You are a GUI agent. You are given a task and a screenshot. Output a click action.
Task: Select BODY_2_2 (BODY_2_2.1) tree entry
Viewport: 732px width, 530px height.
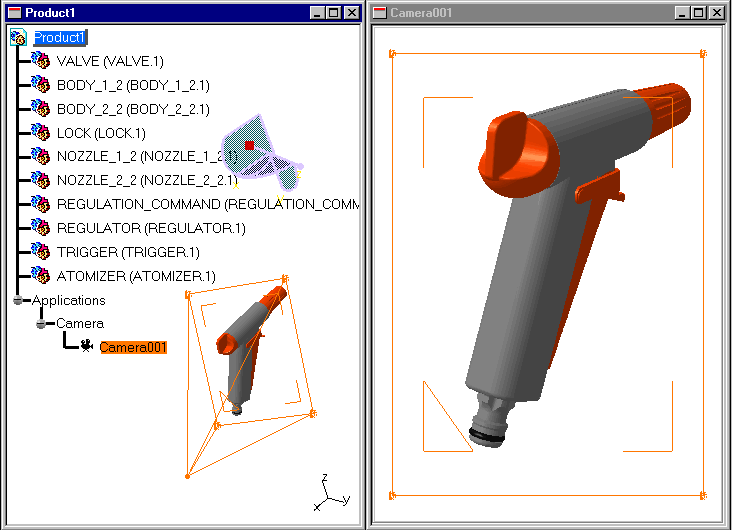click(132, 109)
